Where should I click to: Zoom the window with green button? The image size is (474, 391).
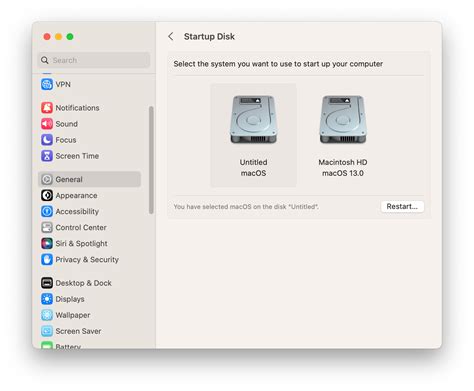pyautogui.click(x=70, y=37)
